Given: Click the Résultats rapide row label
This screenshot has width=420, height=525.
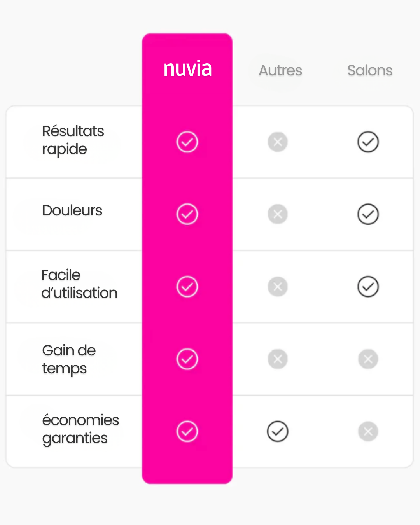Looking at the screenshot, I should 73,140.
